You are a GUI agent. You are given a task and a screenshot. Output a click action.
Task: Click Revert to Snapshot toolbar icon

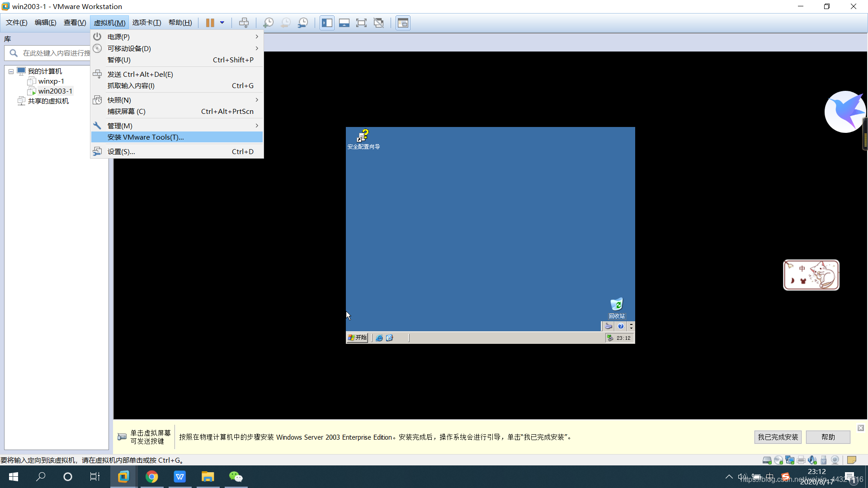tap(286, 23)
